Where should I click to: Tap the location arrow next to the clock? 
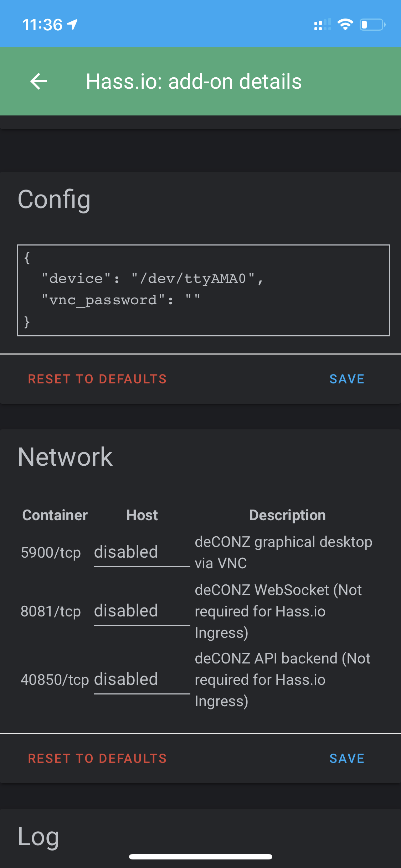pos(73,24)
